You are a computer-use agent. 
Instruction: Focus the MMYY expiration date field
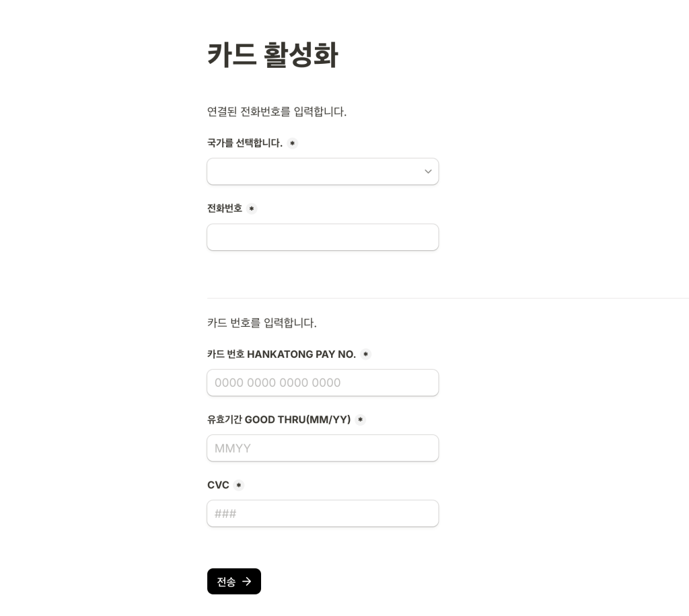(323, 448)
